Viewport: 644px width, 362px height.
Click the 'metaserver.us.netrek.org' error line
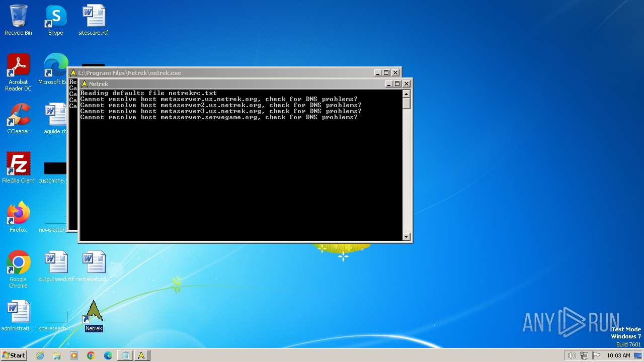click(x=219, y=99)
